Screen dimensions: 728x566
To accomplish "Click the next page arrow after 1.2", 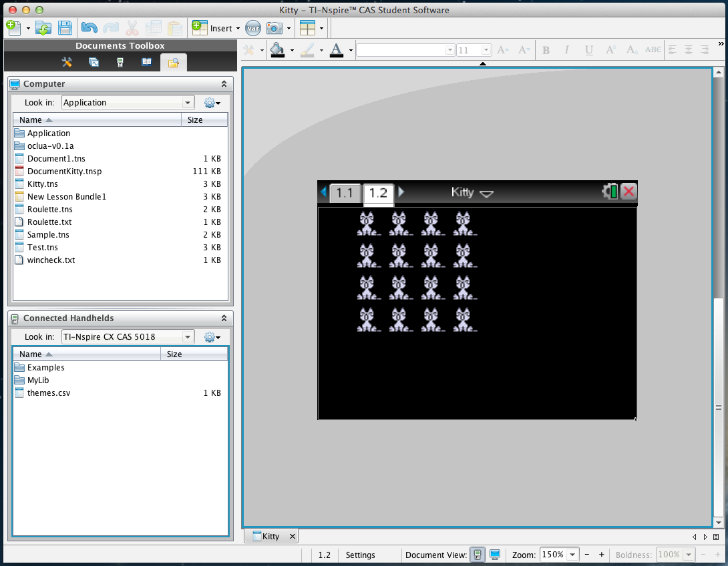I will click(401, 192).
